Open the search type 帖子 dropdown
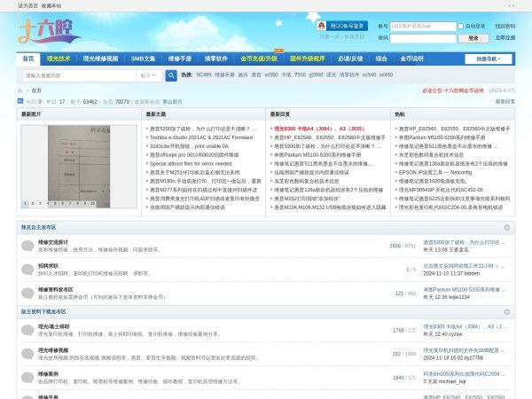532x399 pixels. point(147,75)
